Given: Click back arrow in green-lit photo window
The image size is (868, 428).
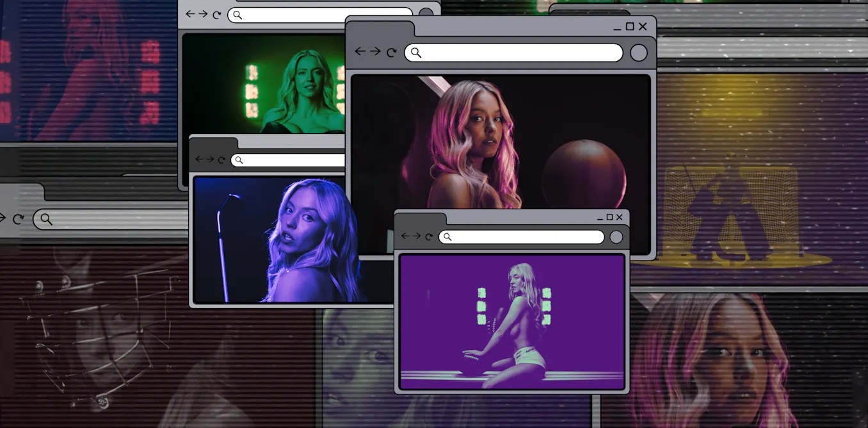Looking at the screenshot, I should pyautogui.click(x=190, y=14).
